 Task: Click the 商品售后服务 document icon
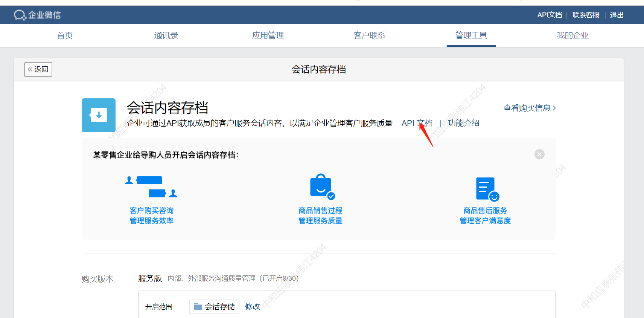tap(487, 189)
